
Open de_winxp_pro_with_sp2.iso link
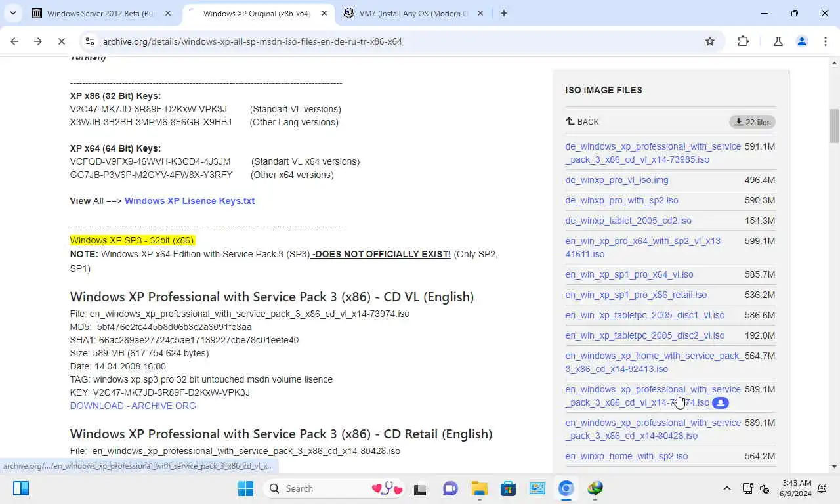coord(621,200)
